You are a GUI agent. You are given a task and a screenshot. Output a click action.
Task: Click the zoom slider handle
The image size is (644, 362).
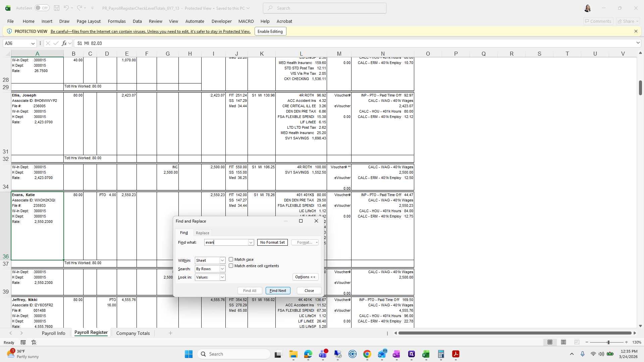tap(608, 342)
